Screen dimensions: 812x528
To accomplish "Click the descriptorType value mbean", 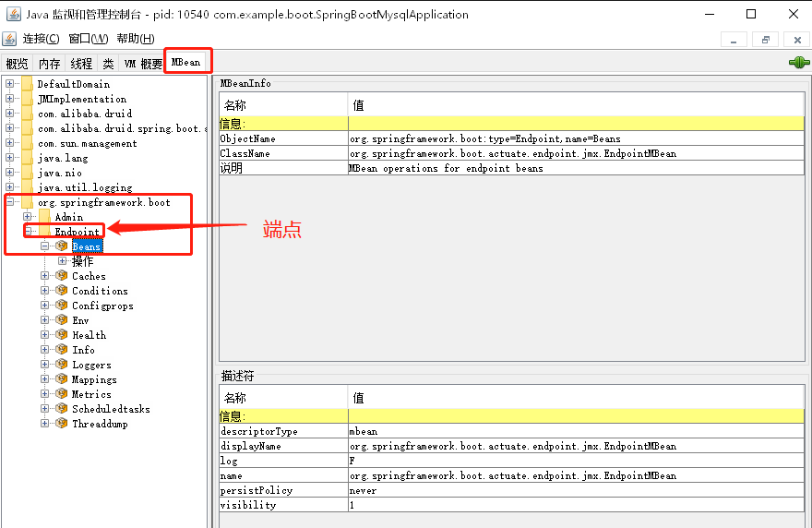I will click(576, 431).
